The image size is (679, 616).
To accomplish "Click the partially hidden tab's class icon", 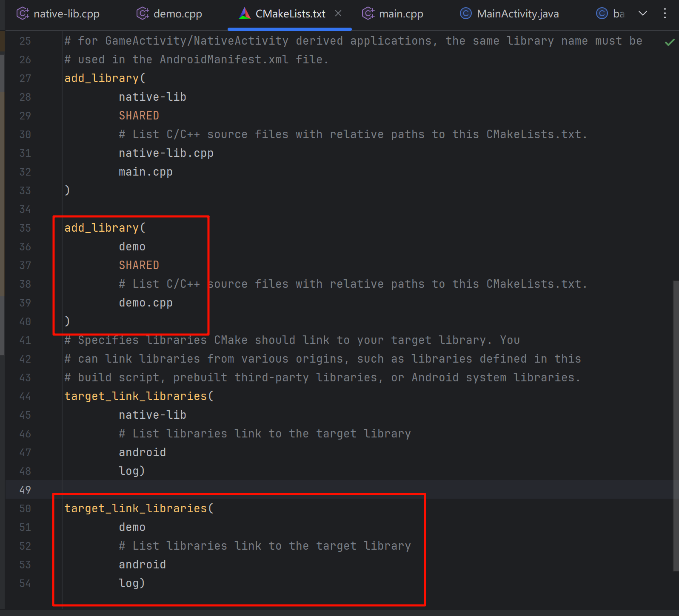I will tap(602, 14).
